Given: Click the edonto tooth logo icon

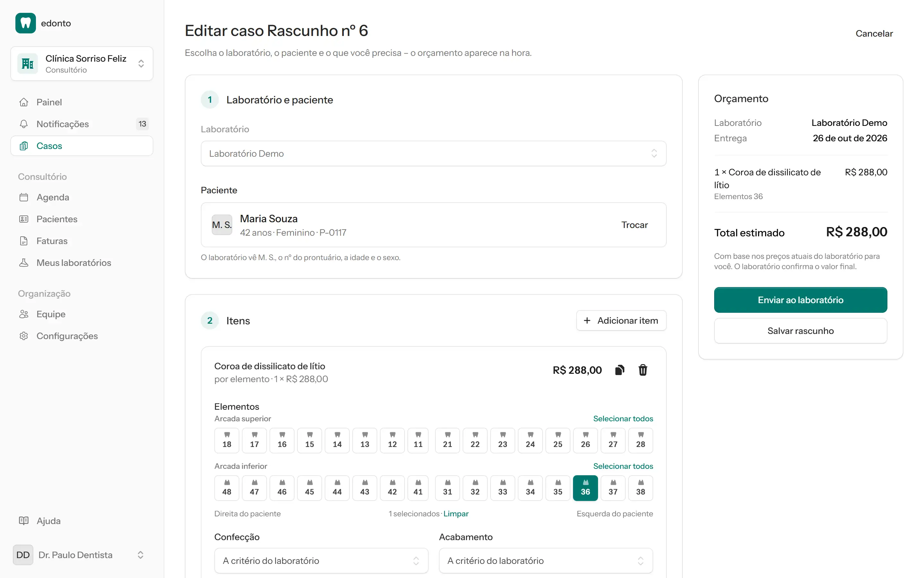Looking at the screenshot, I should point(26,23).
